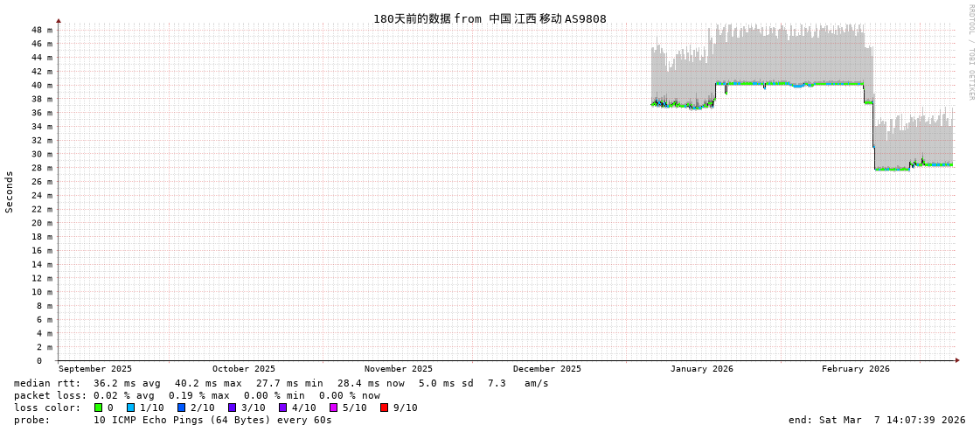Click the graph title containing AS9808
The image size is (980, 432).
(x=490, y=18)
